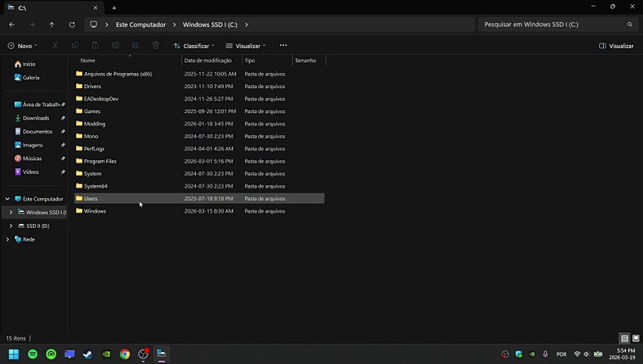Sort by Data de modificação column header
Screen dimensions: 643x364
pyautogui.click(x=208, y=60)
